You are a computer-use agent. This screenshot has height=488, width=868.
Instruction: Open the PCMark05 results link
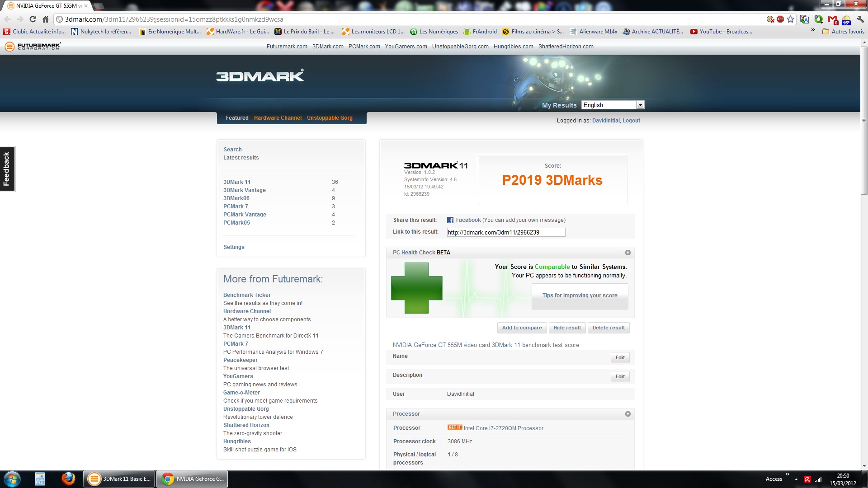point(236,223)
